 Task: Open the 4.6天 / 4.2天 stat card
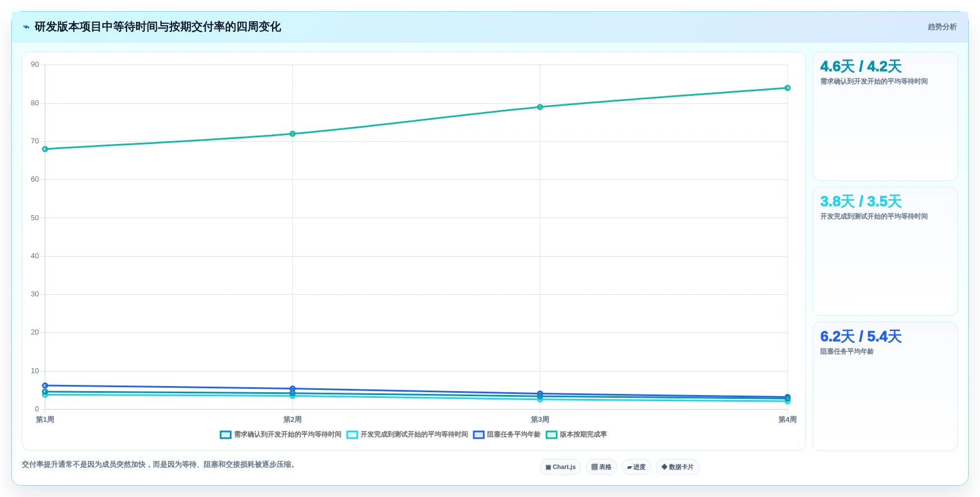pyautogui.click(x=885, y=117)
